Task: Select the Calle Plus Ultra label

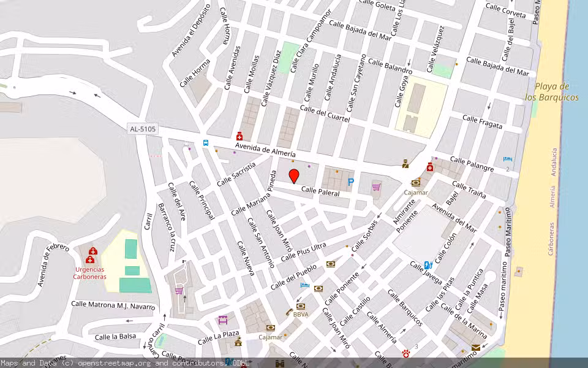Action: (303, 252)
